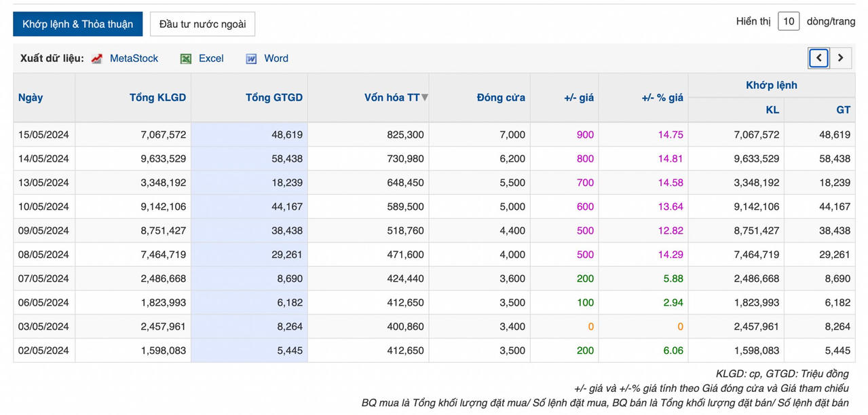Image resolution: width=868 pixels, height=415 pixels.
Task: Select the 15/05/2024 date row
Action: point(43,135)
